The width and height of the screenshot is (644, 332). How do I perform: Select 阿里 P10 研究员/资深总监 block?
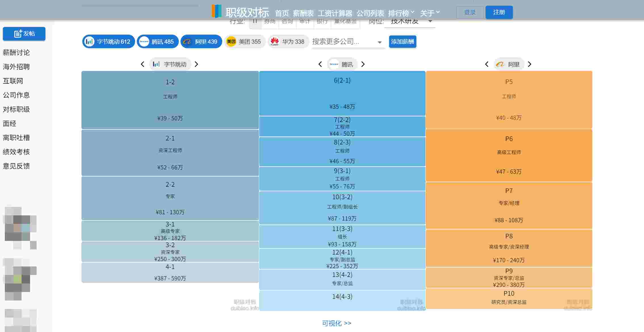pos(509,299)
